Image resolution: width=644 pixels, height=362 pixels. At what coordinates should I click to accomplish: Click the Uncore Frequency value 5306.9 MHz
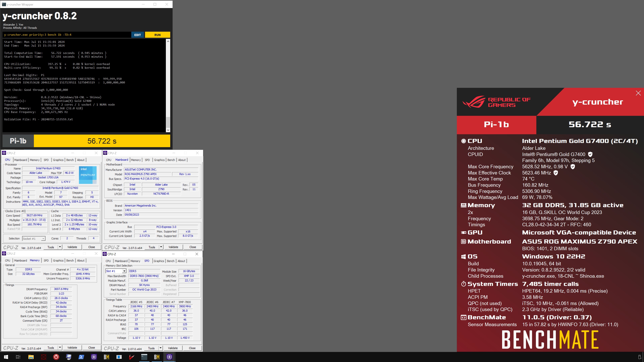coord(83,279)
